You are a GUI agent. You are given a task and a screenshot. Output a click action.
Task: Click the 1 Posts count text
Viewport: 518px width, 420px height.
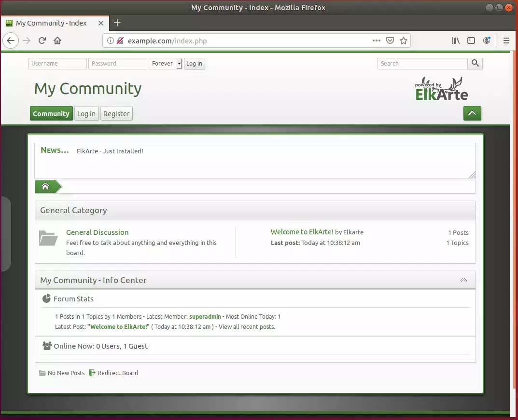pos(458,232)
